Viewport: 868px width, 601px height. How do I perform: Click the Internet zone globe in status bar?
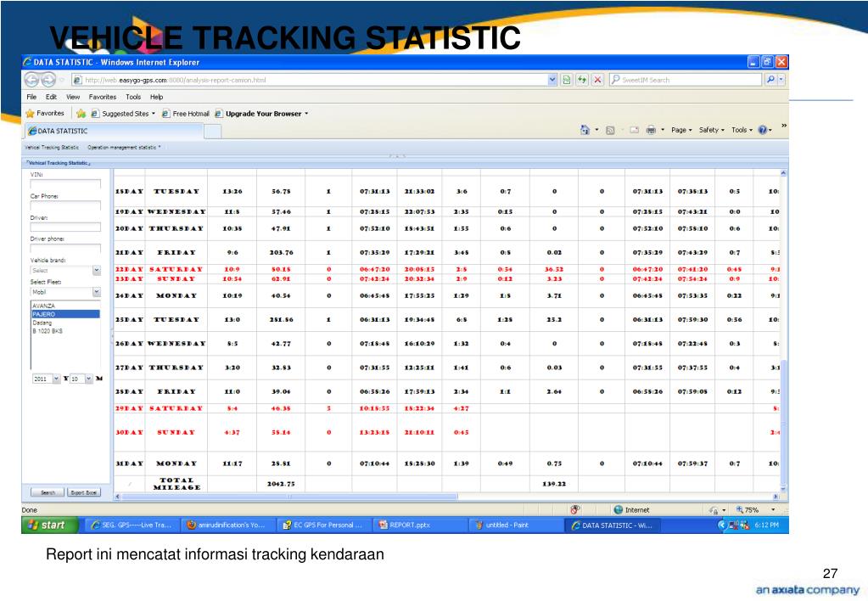619,509
